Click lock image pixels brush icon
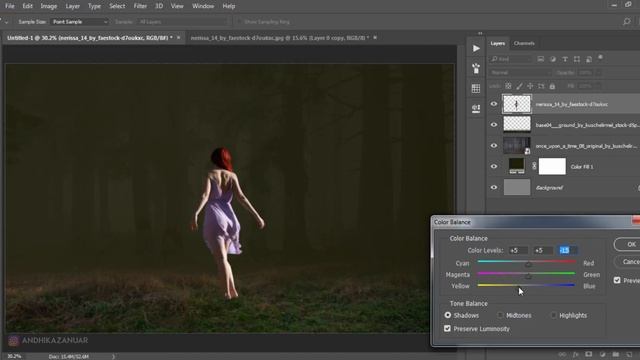The width and height of the screenshot is (640, 360). coord(519,86)
